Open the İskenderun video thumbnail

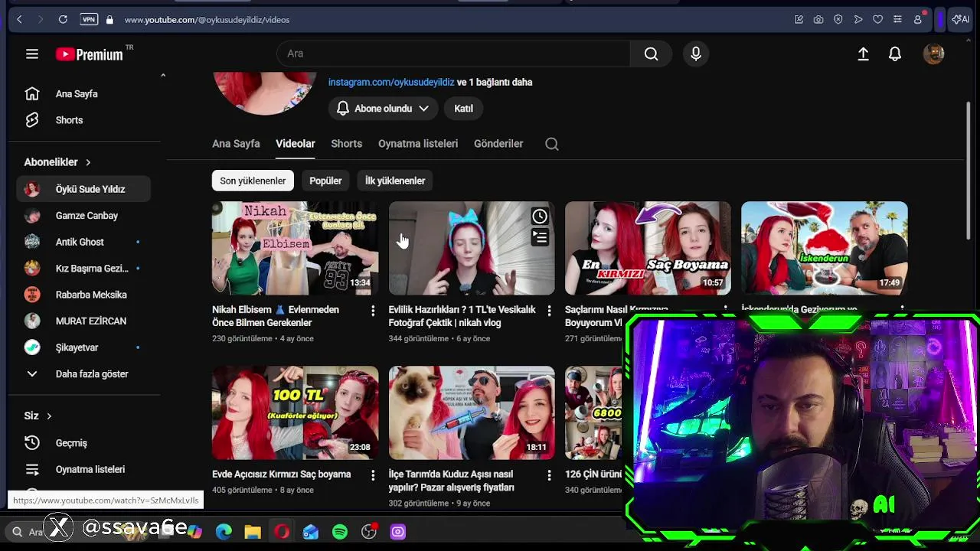pos(825,248)
